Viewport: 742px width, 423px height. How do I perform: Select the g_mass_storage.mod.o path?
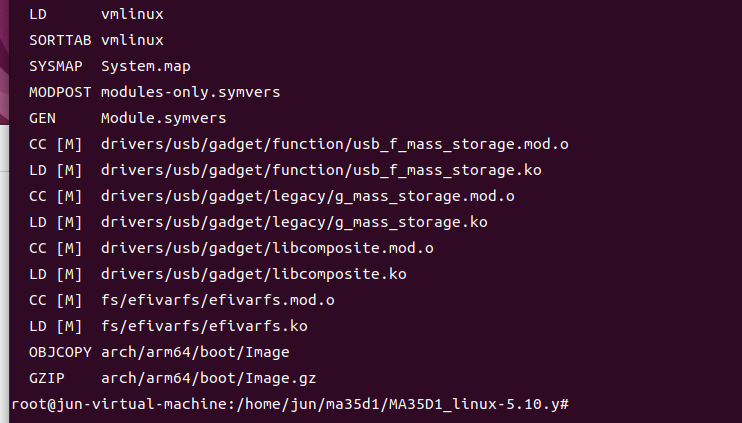click(308, 196)
